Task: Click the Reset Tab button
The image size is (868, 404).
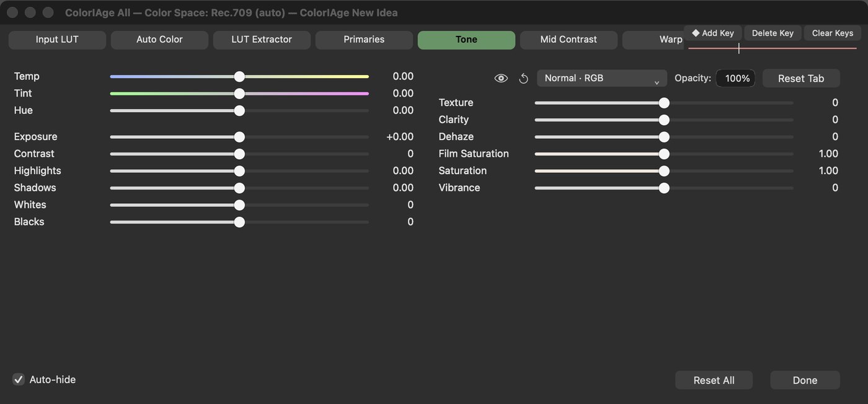Action: [x=801, y=78]
